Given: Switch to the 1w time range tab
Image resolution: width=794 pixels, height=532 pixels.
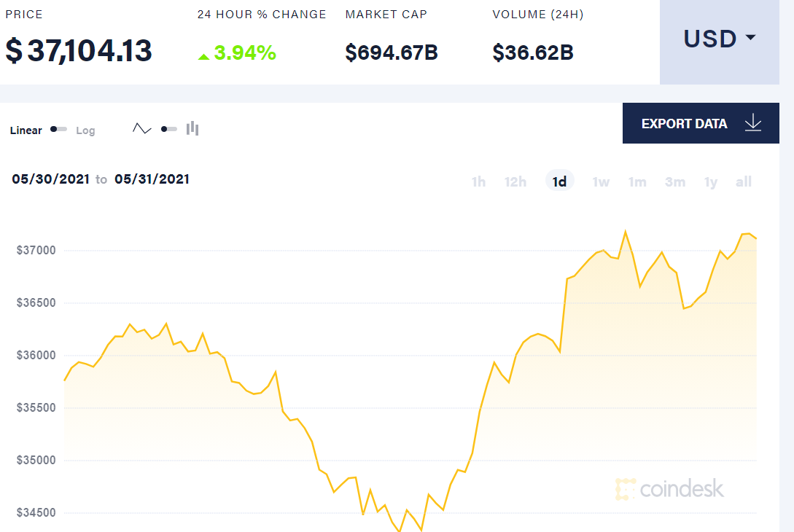Looking at the screenshot, I should (600, 181).
